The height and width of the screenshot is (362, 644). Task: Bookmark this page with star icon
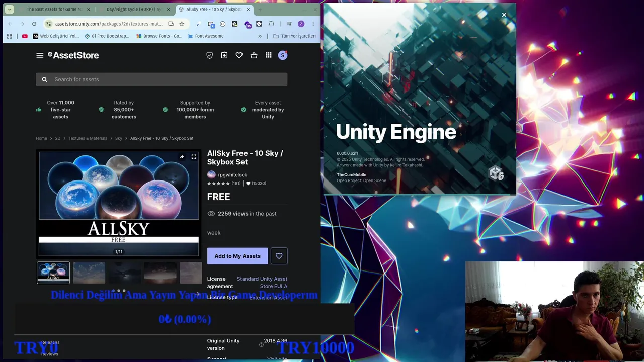(182, 24)
